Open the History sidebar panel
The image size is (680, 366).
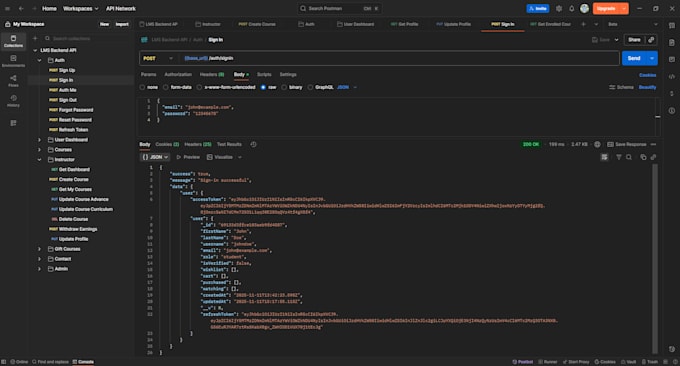(13, 101)
